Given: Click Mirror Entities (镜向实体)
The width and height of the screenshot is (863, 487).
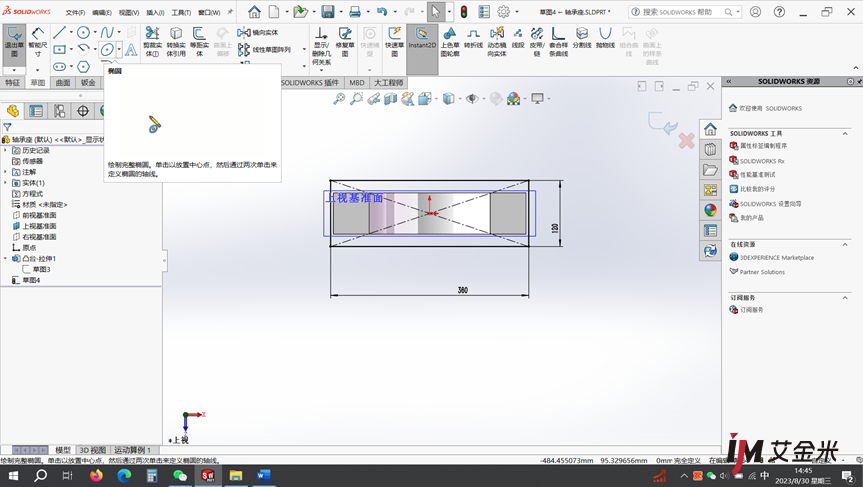Looking at the screenshot, I should 258,33.
